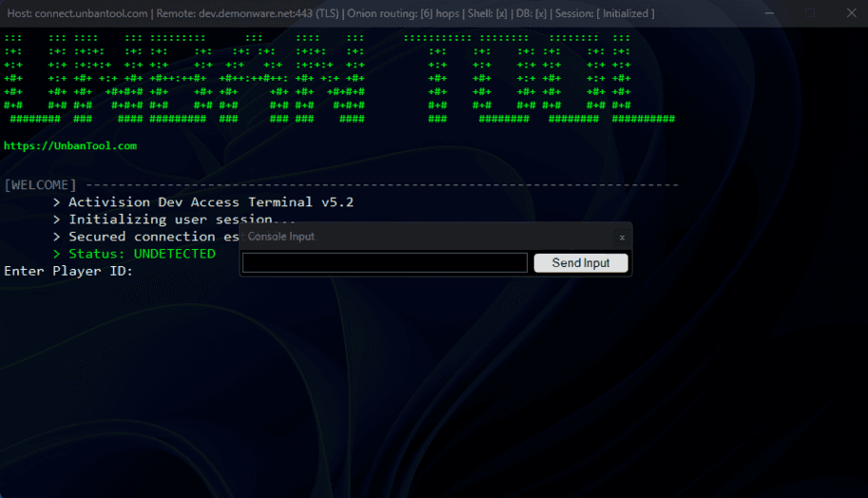Screen dimensions: 868x498
Task: Close the terminal window
Action: click(852, 12)
